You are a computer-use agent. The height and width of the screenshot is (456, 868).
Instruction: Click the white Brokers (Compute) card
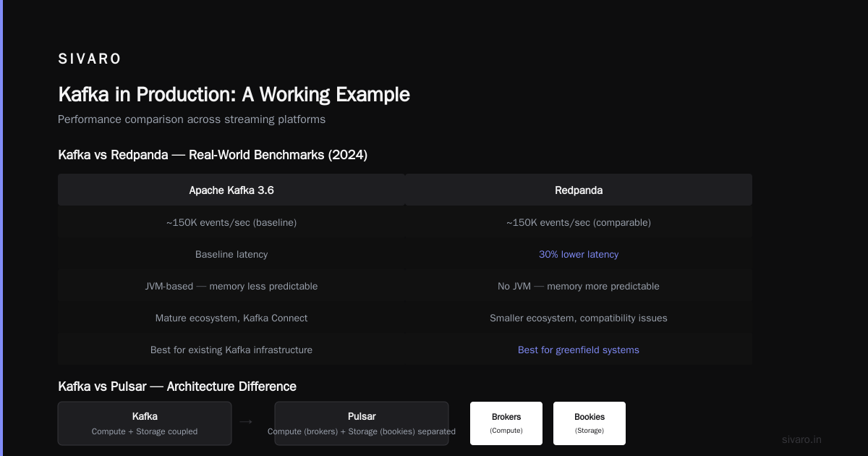pos(506,423)
